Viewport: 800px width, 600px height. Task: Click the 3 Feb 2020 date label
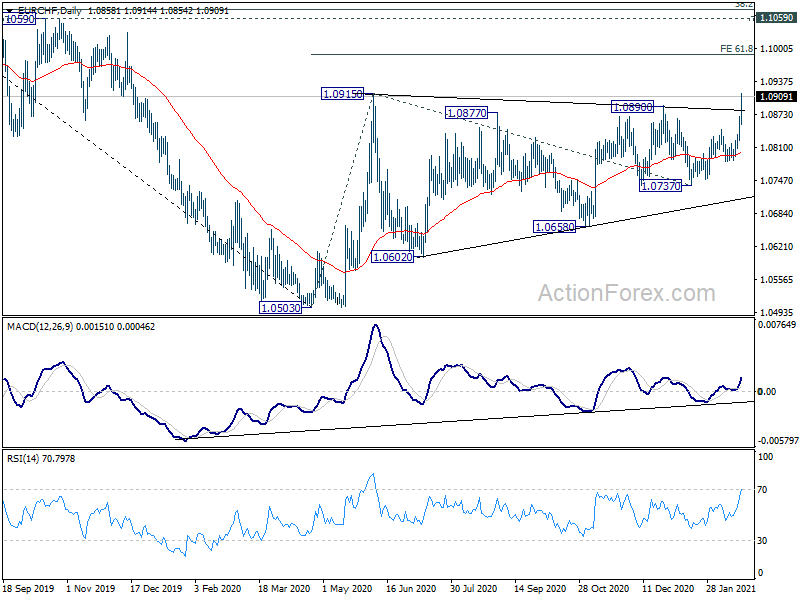coord(218,588)
